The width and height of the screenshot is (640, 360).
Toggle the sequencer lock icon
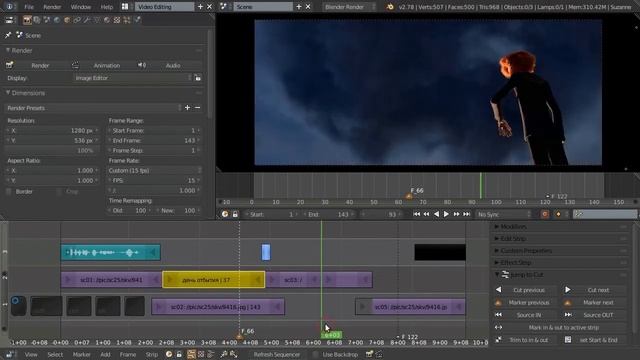(179, 354)
